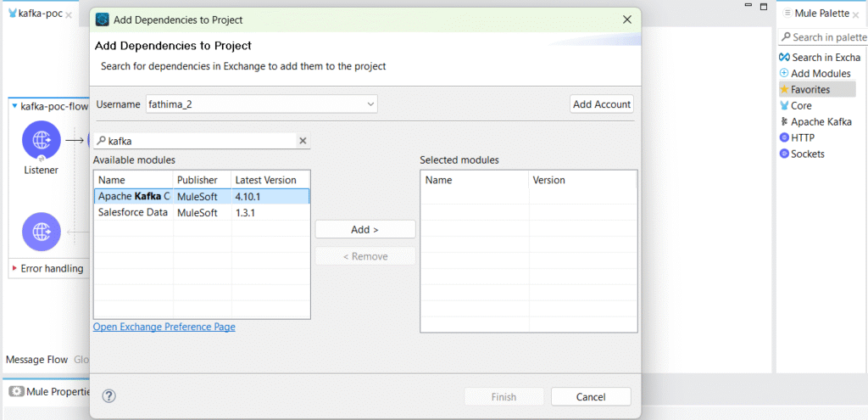Image resolution: width=868 pixels, height=420 pixels.
Task: Click the < Remove button
Action: [364, 256]
